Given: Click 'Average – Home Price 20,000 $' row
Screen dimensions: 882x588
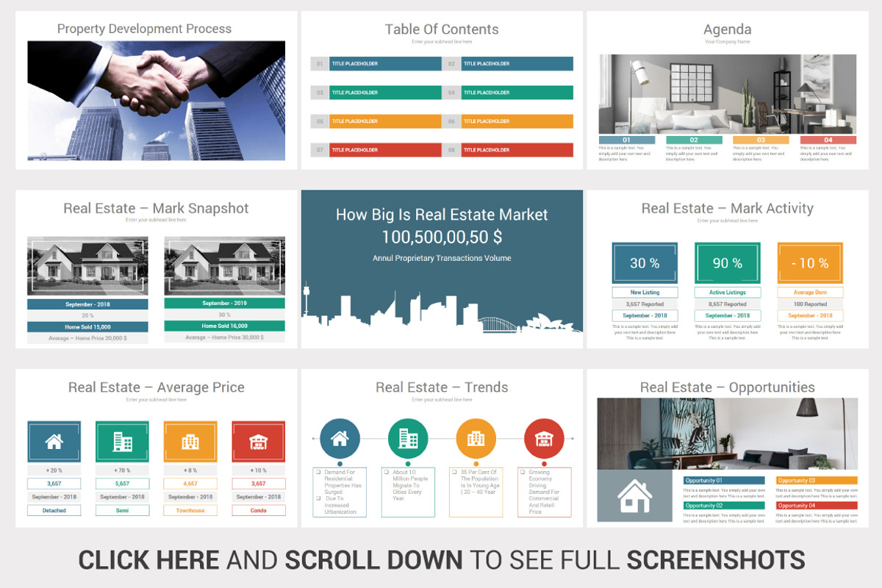Looking at the screenshot, I should click(87, 338).
